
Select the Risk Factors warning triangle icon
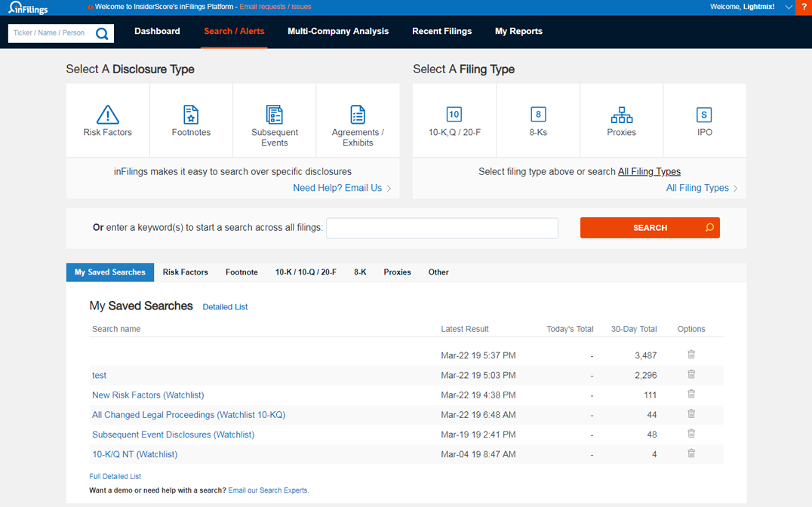point(108,115)
